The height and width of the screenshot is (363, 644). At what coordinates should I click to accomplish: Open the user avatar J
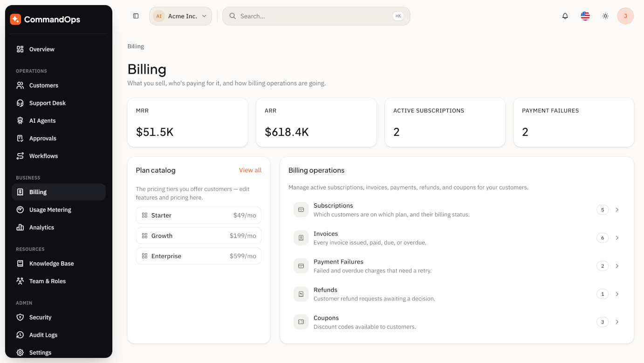(x=625, y=16)
